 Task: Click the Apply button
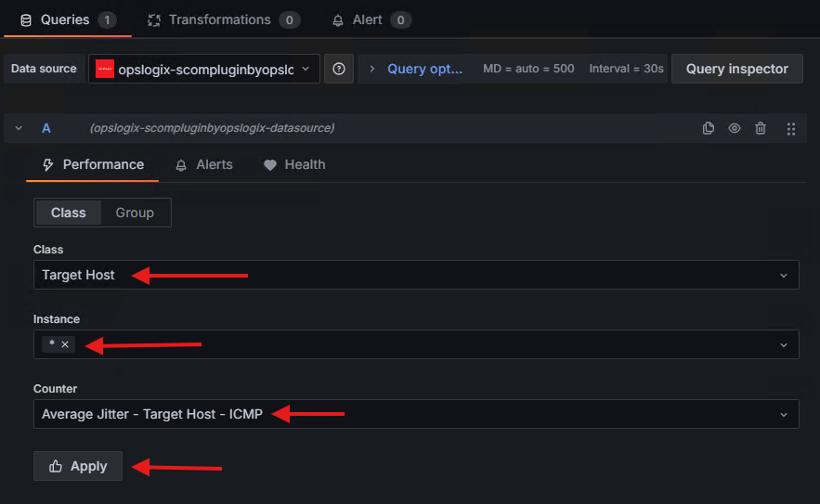(78, 466)
